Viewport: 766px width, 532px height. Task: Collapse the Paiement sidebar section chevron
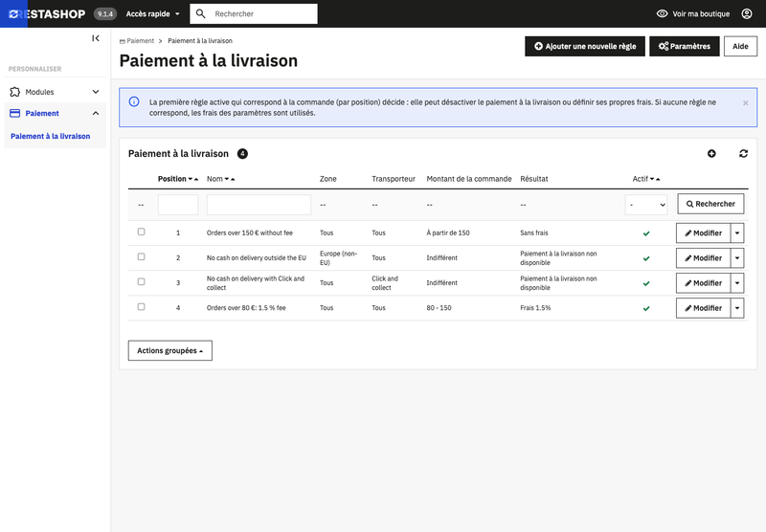[x=96, y=113]
